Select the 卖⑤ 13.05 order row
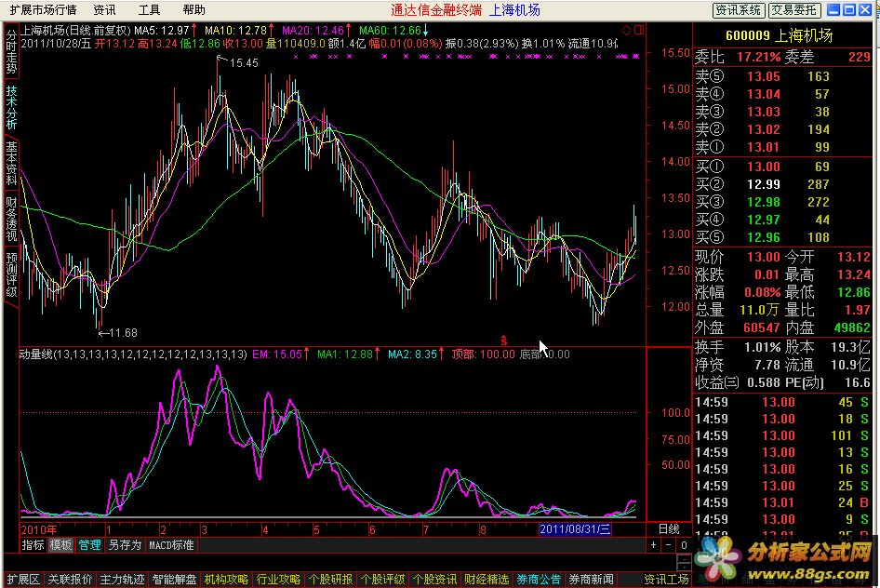This screenshot has height=588, width=880. tap(782, 76)
